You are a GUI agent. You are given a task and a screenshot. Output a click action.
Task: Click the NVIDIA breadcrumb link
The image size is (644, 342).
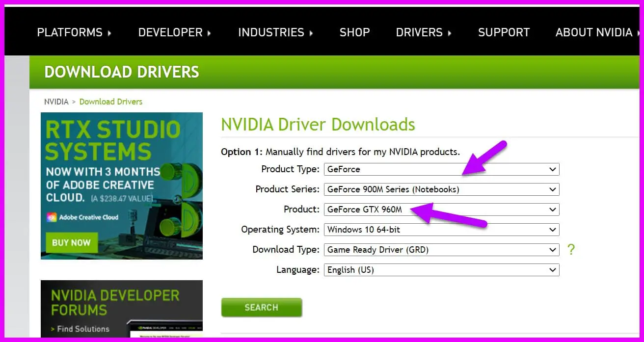(56, 102)
